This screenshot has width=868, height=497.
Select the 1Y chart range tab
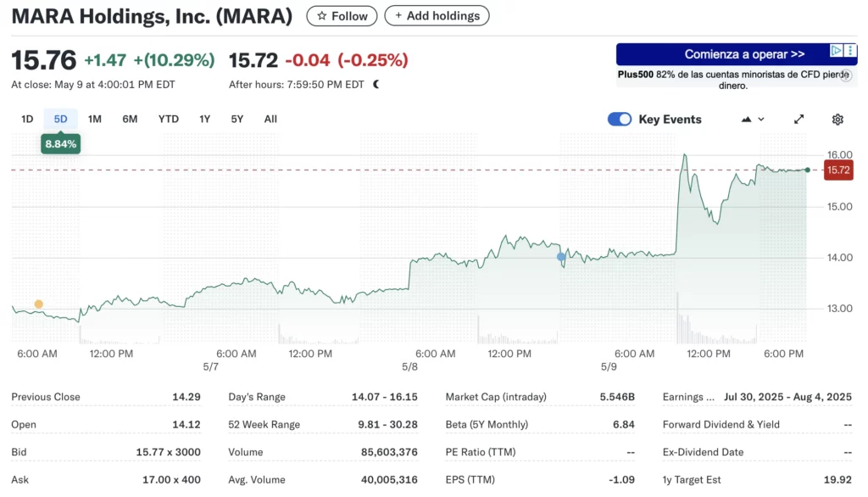pyautogui.click(x=205, y=119)
